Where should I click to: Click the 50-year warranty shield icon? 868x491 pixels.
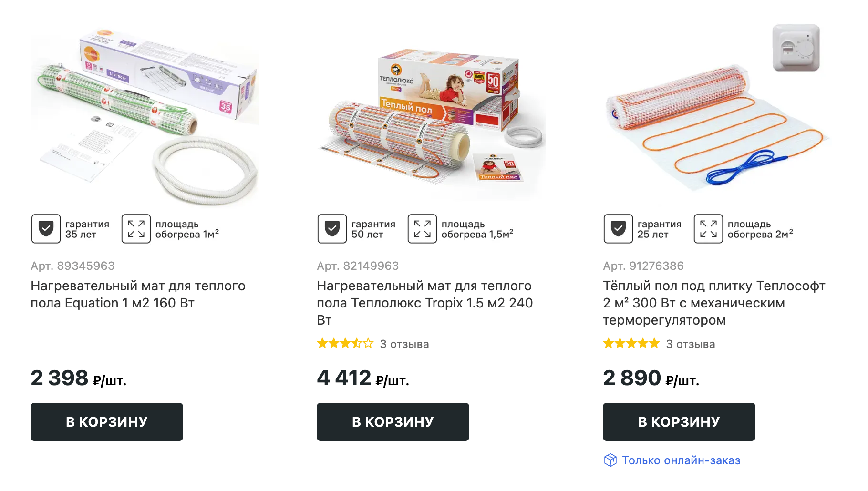point(332,229)
